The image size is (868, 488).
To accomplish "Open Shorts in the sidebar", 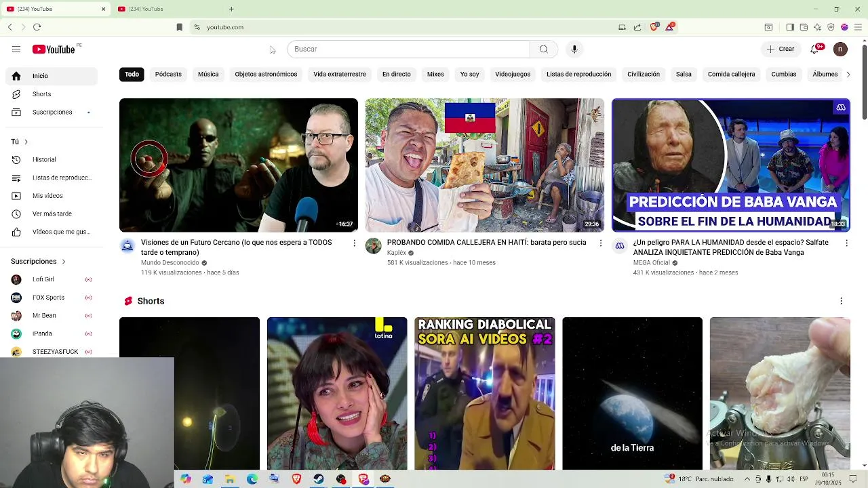I will point(52,94).
